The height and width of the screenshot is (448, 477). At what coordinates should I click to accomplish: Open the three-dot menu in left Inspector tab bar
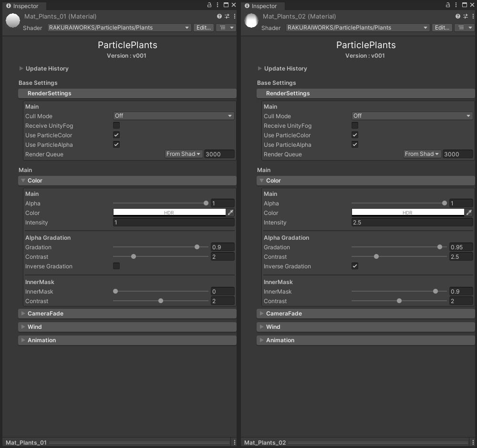click(217, 5)
